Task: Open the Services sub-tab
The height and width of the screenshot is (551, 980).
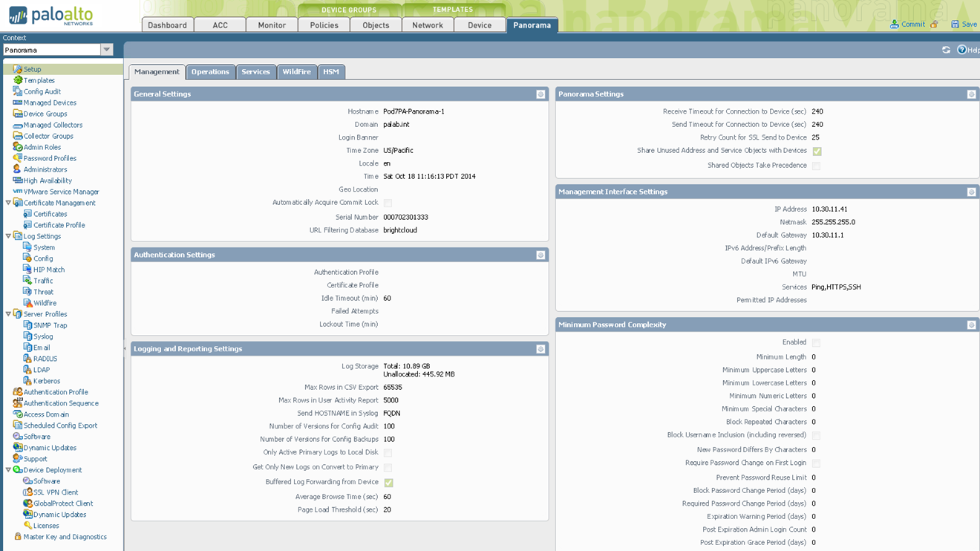Action: 255,71
